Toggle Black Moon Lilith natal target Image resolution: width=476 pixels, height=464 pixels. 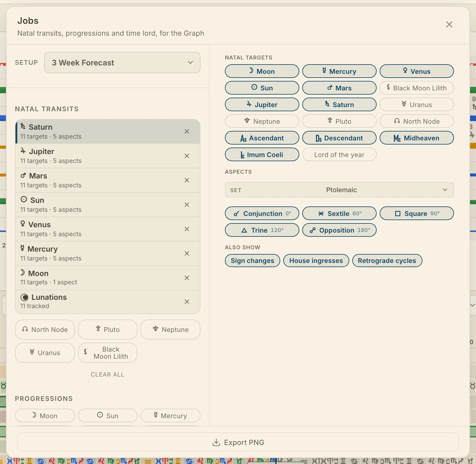417,88
